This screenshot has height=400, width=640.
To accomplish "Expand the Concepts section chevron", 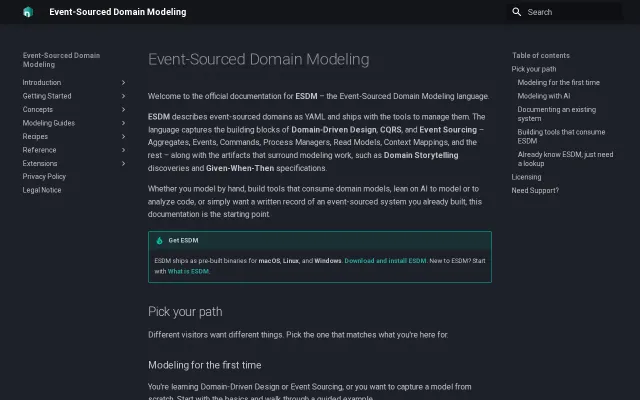I will tap(123, 109).
